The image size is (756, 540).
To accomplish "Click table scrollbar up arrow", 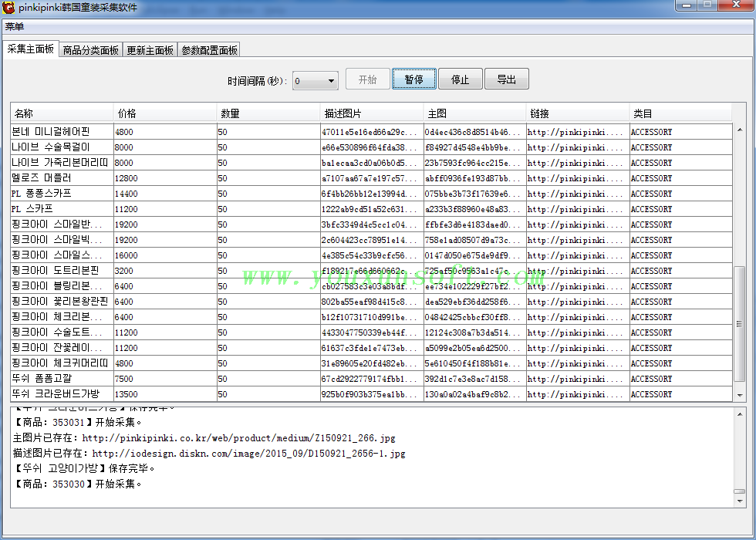I will click(x=740, y=130).
